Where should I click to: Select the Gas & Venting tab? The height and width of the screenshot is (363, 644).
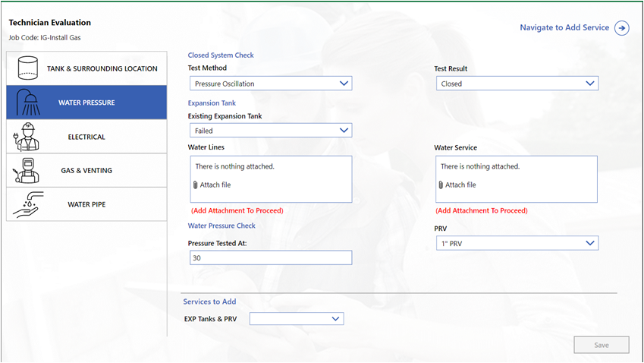[x=86, y=171]
